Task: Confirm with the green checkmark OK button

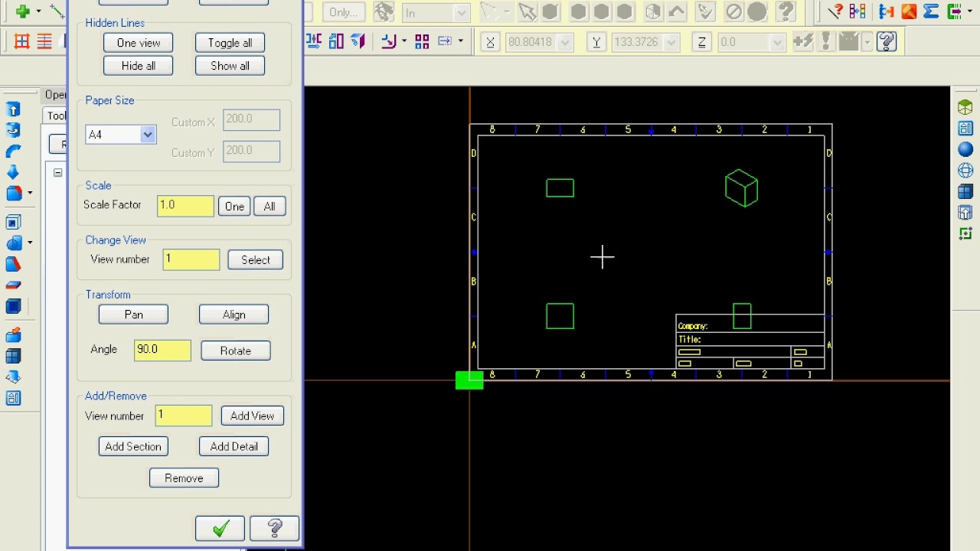Action: tap(220, 529)
